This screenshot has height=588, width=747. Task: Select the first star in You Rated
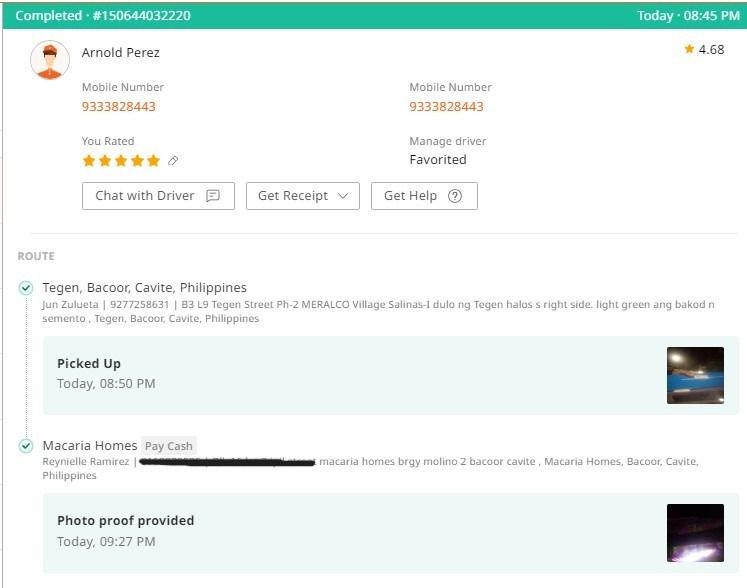tap(89, 161)
